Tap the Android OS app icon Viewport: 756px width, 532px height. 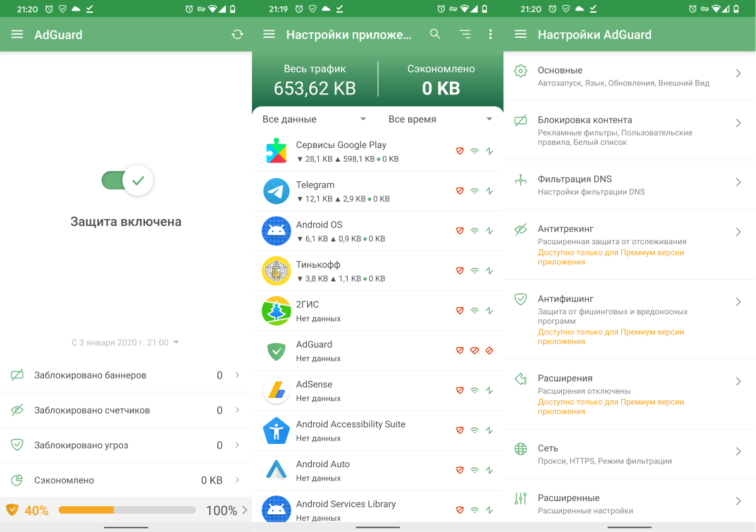tap(276, 231)
